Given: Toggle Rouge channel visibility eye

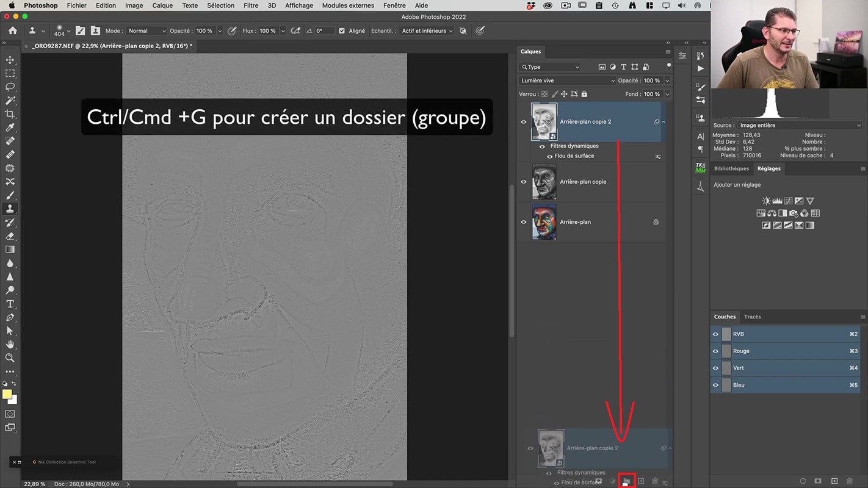Looking at the screenshot, I should click(x=715, y=351).
